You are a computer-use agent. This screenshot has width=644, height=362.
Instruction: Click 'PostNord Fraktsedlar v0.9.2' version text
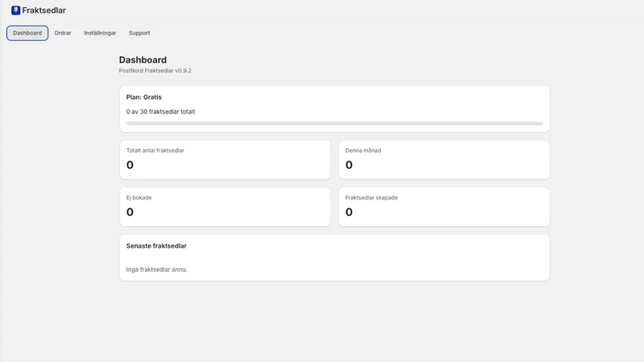pyautogui.click(x=155, y=71)
